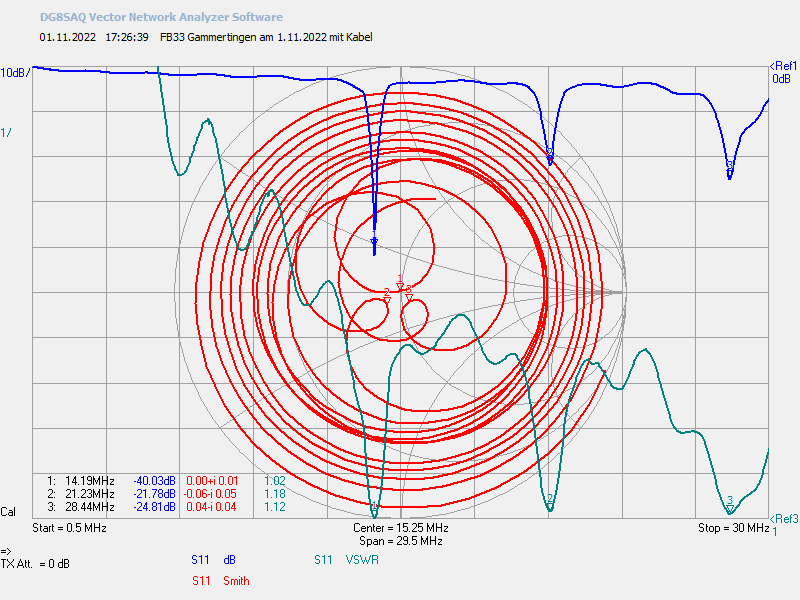Click the 10dB/ scale label
Image resolution: width=800 pixels, height=600 pixels.
[x=15, y=73]
